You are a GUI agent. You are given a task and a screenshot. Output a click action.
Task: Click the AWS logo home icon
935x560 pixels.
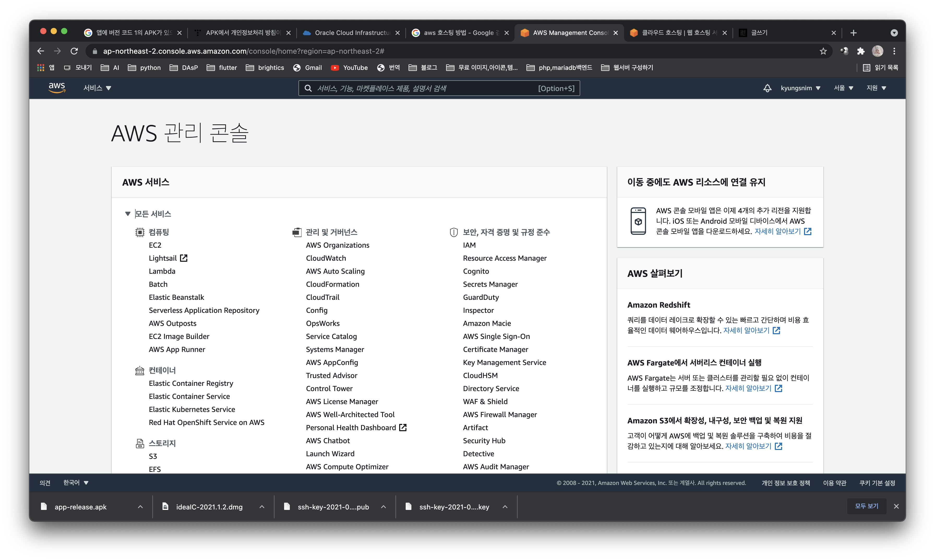(57, 88)
